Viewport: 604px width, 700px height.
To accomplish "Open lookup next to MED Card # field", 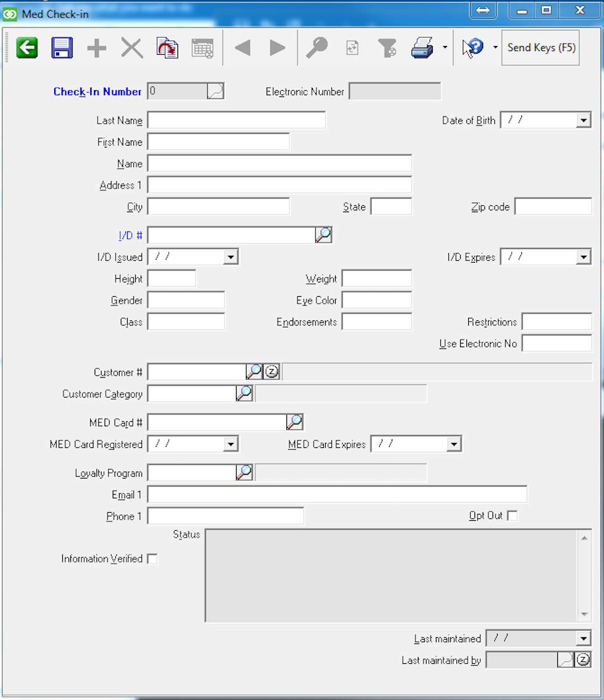I will [x=295, y=422].
